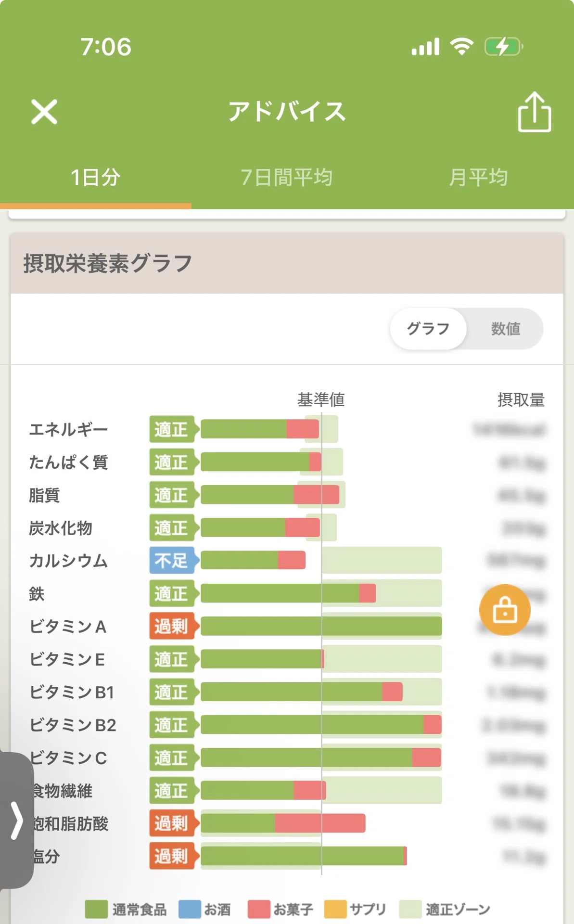Click the 通常食品 green legend swatch
Viewport: 574px width, 924px height.
coord(96,909)
